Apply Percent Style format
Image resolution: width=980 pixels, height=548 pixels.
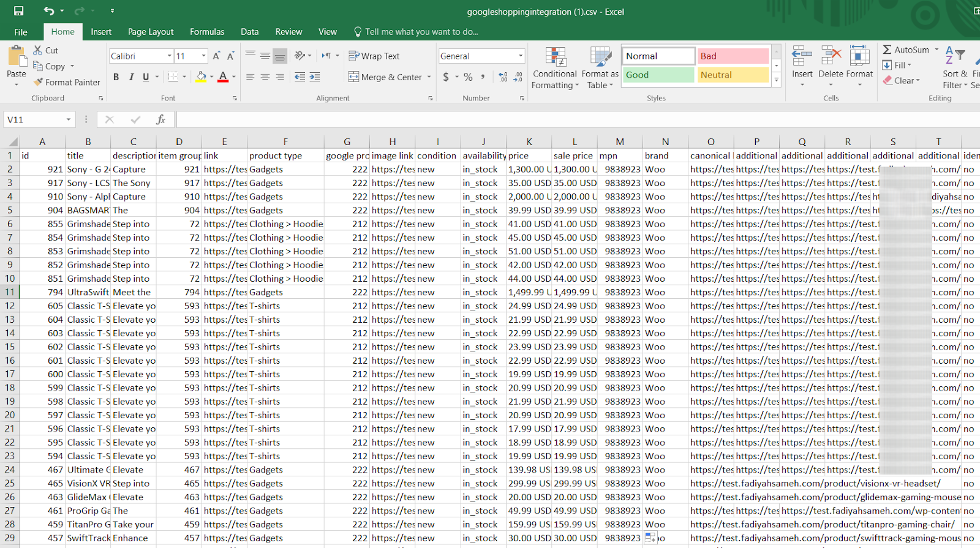point(468,77)
